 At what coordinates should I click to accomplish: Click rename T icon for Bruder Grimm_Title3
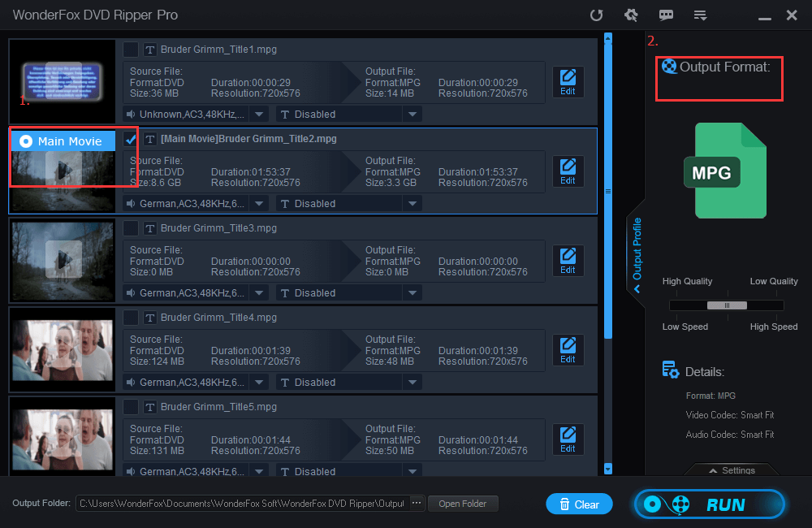(150, 228)
